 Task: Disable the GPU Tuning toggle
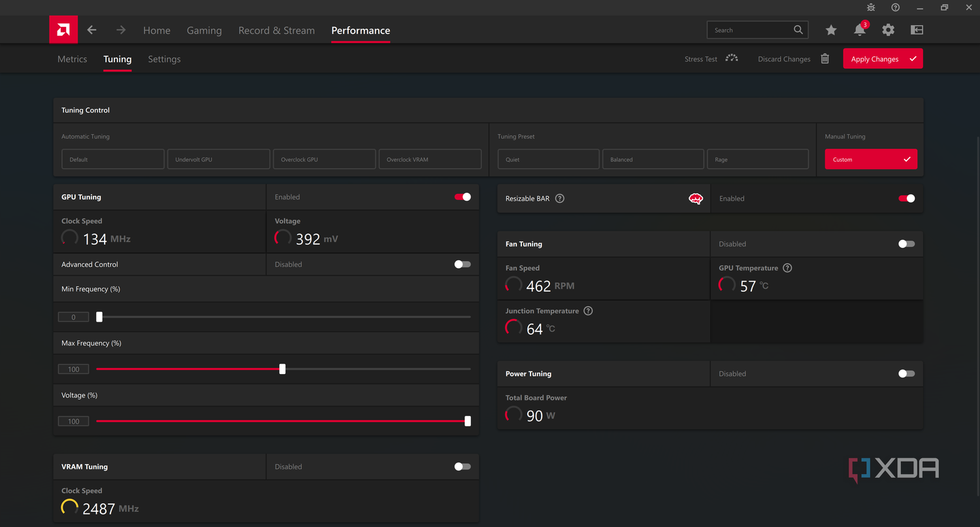tap(463, 197)
